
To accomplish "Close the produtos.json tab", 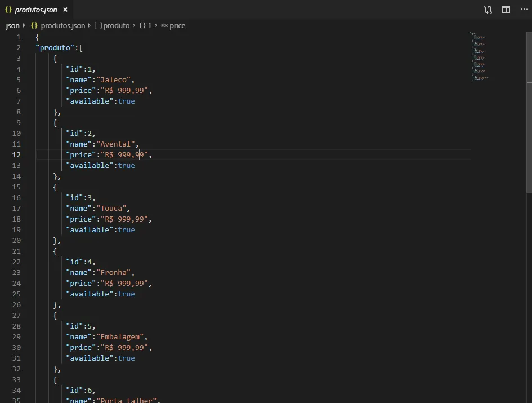I will pyautogui.click(x=66, y=10).
